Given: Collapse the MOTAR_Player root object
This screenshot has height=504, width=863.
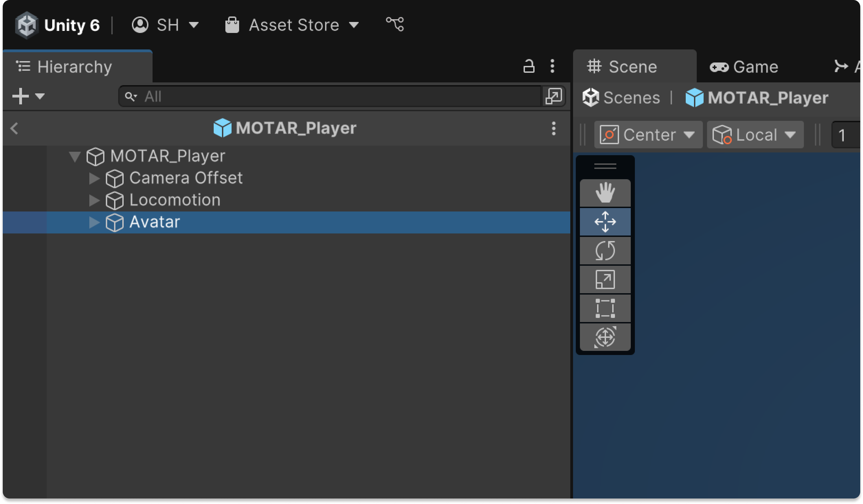Looking at the screenshot, I should click(x=75, y=156).
